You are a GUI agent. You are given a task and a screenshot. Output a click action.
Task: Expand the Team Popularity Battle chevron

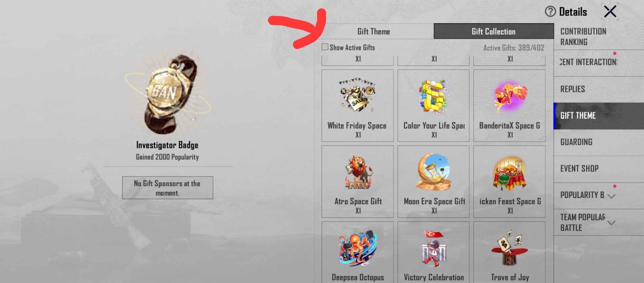tap(611, 223)
